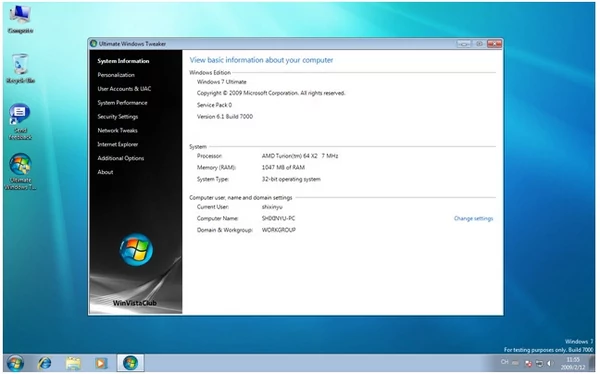Click the taskbar clock showing 11:55
The image size is (600, 374).
pos(573,363)
